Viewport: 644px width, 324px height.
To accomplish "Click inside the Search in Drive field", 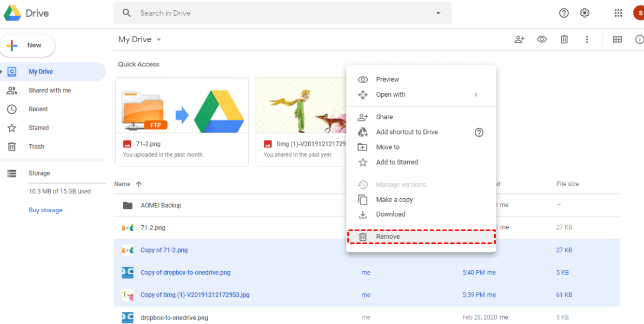I will (281, 13).
